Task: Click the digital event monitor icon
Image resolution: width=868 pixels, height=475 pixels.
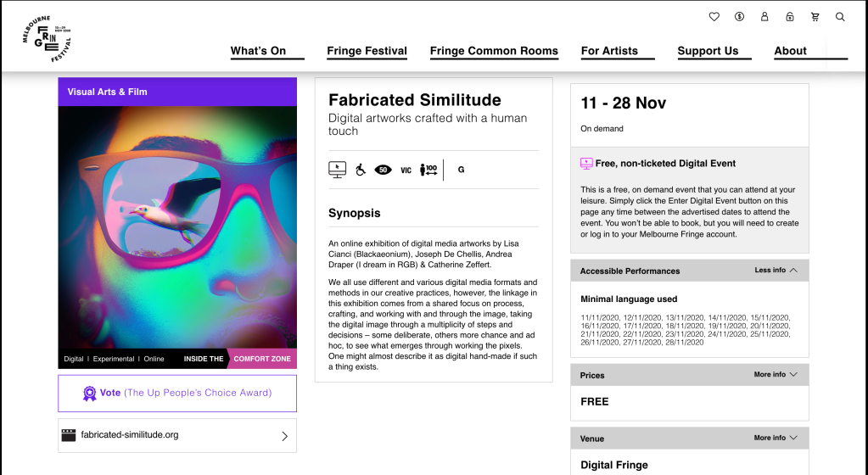Action: [338, 170]
